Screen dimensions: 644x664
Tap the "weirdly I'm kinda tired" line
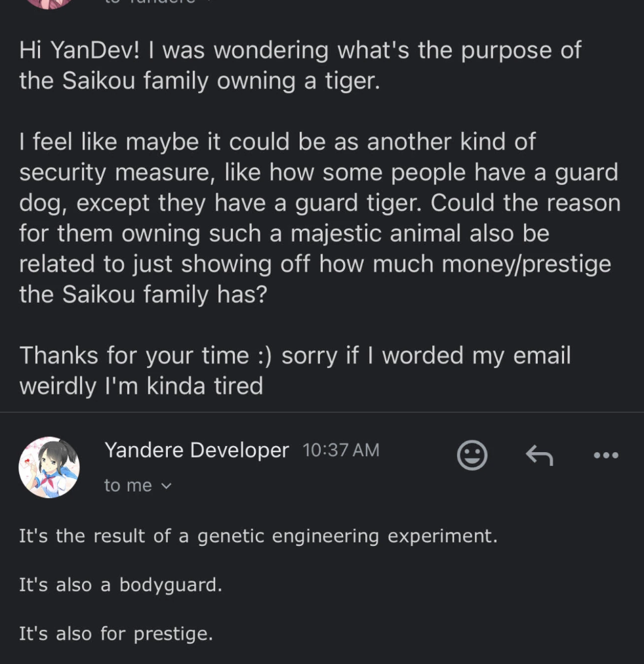click(x=141, y=385)
